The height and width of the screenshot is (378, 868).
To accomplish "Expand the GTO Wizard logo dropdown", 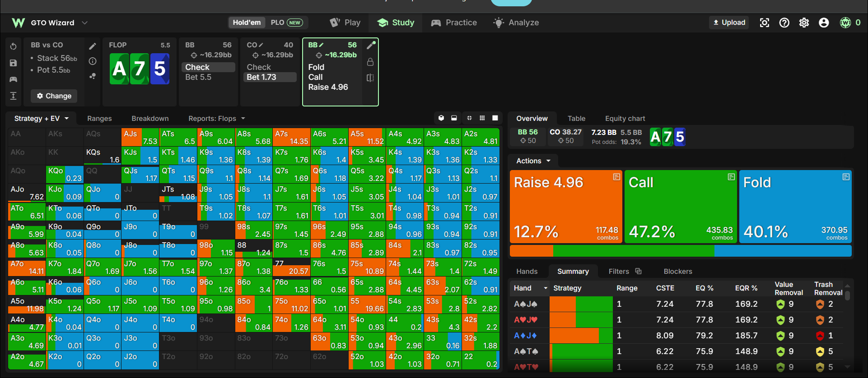I will point(84,23).
